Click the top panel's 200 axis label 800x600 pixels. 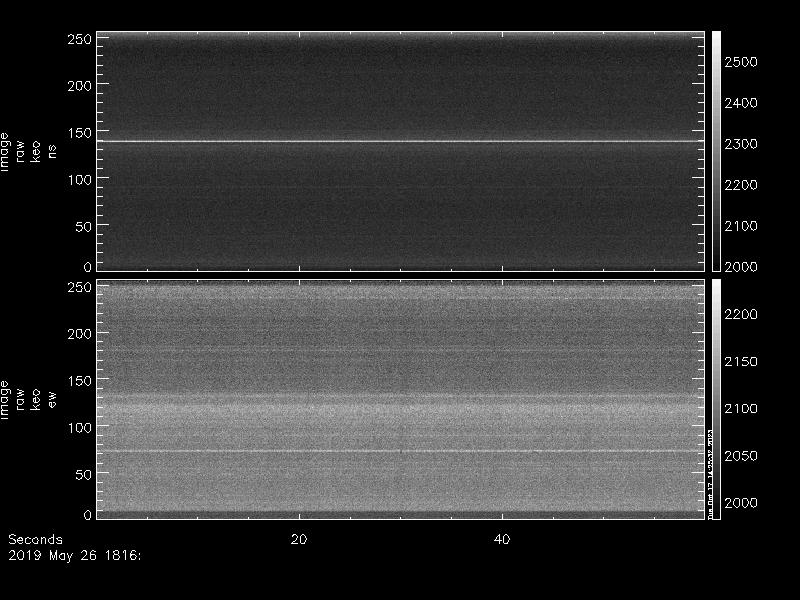pyautogui.click(x=79, y=86)
